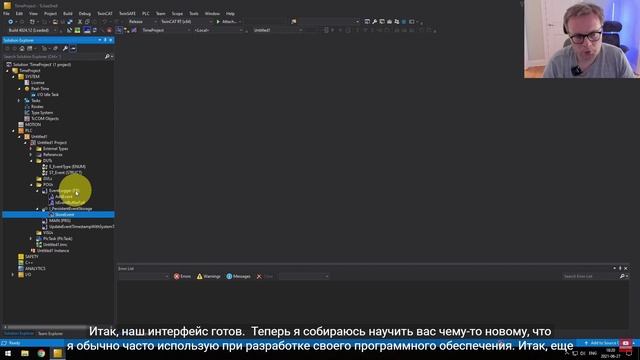Open the Build 4024.12 (Loaded) dropdown
This screenshot has height=360, width=640.
[32, 30]
